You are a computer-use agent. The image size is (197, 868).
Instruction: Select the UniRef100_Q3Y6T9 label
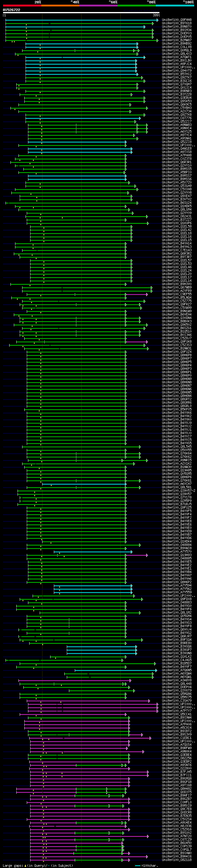coord(177,690)
